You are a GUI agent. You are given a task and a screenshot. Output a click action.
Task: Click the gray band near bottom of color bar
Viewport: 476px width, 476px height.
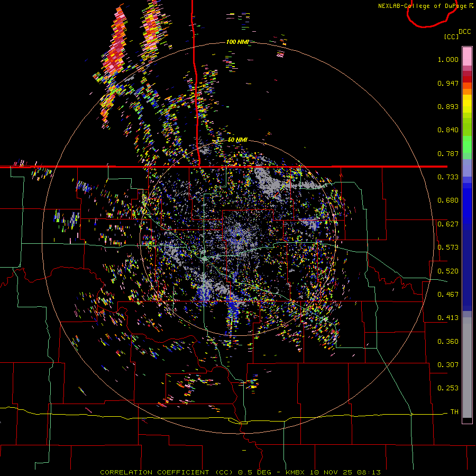pyautogui.click(x=467, y=368)
